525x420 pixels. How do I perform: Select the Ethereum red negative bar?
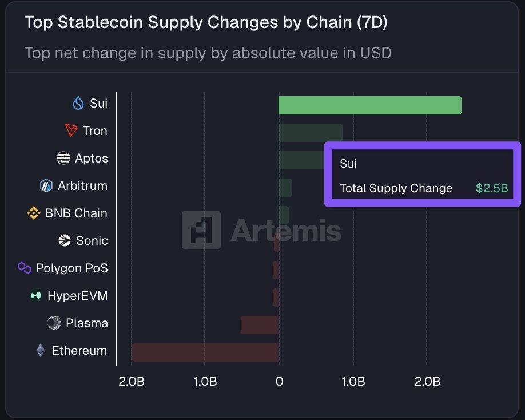coord(205,352)
